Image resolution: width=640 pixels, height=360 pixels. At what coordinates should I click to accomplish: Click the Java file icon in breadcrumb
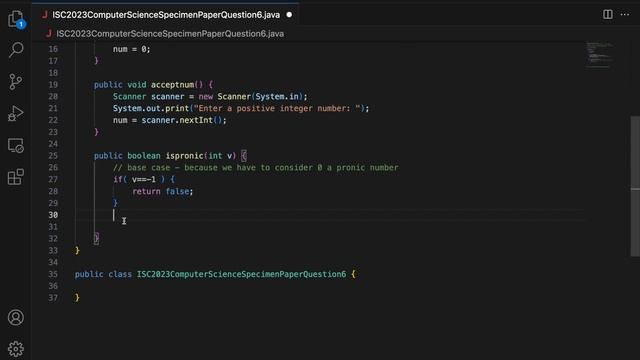(49, 34)
